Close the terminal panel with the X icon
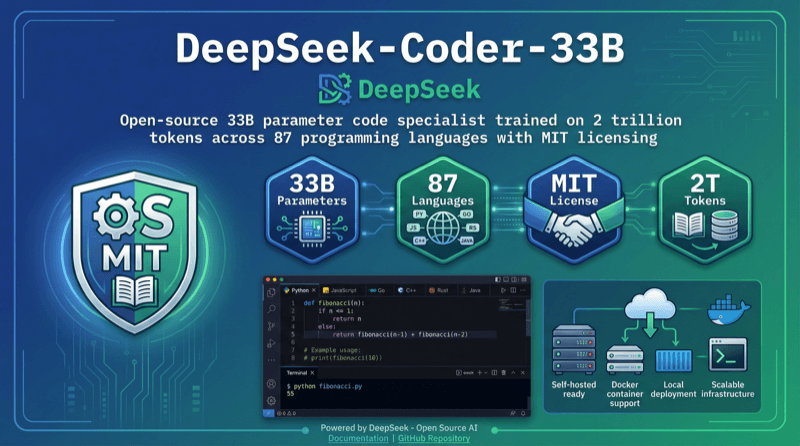Viewport: 800px width, 446px height. [522, 373]
